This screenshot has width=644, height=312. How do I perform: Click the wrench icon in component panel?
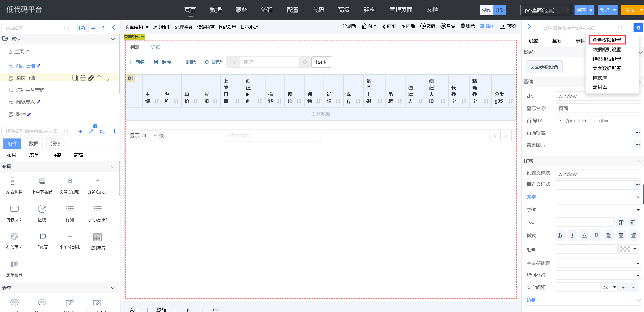tap(91, 131)
